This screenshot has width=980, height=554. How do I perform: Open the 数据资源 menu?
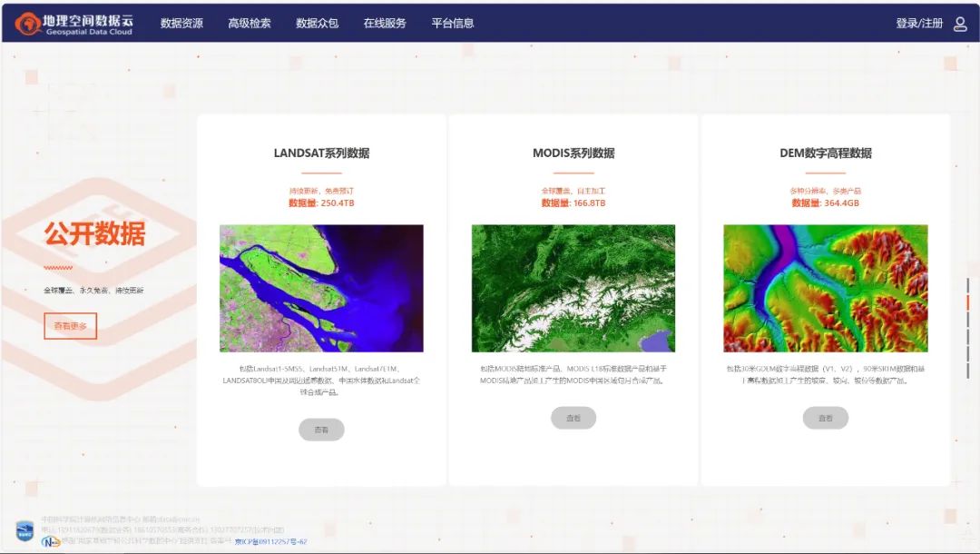point(181,23)
